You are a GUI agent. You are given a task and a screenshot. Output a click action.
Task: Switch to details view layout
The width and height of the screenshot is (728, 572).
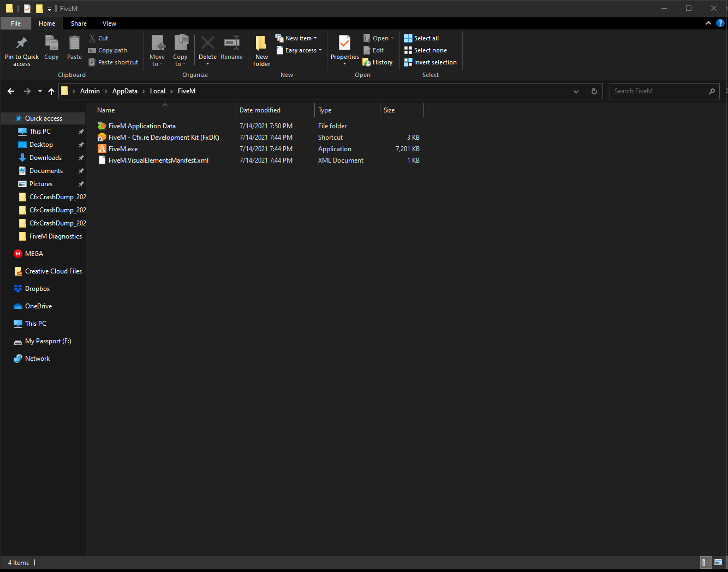tap(705, 562)
